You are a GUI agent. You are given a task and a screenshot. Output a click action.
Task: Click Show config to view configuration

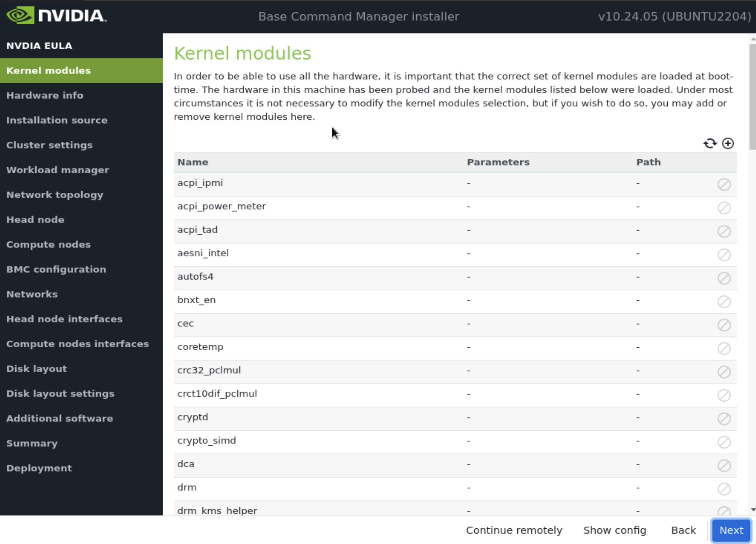[615, 530]
